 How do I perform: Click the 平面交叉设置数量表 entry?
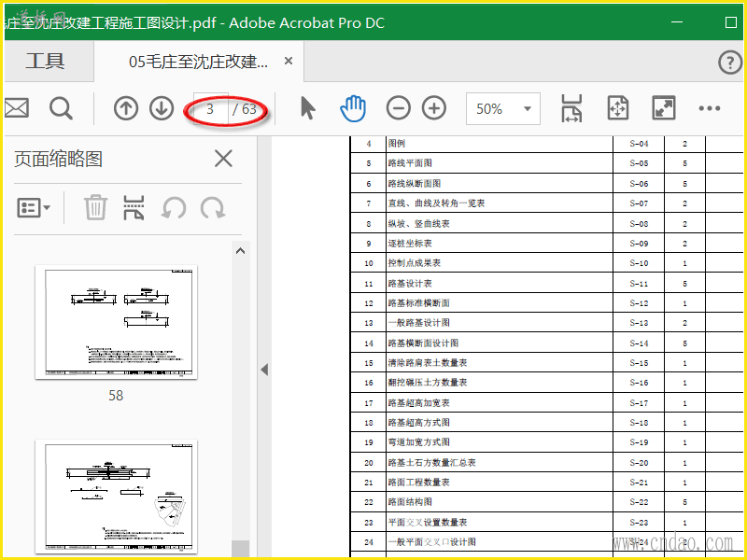tap(428, 523)
